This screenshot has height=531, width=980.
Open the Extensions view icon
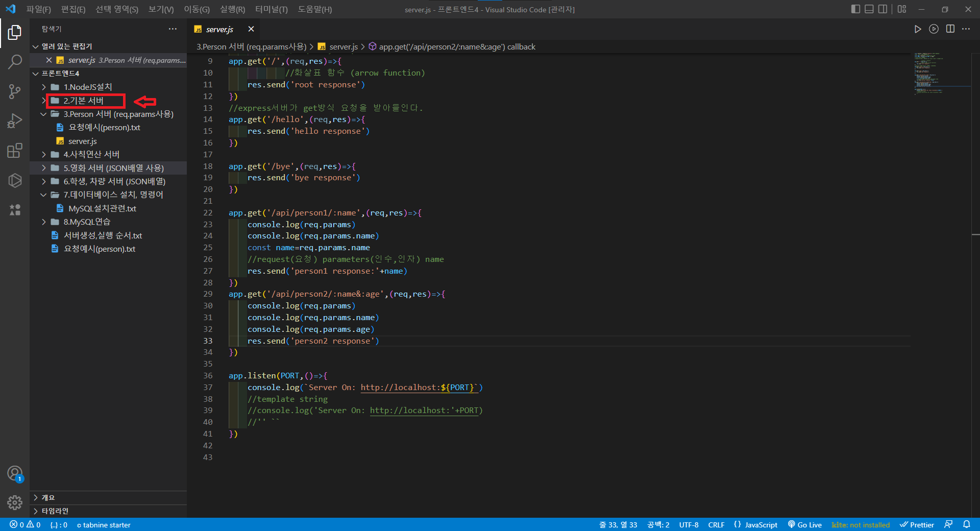click(x=14, y=151)
